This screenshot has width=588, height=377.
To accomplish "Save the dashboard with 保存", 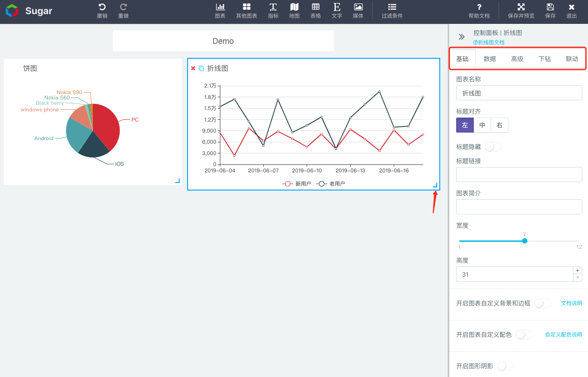I will coord(550,11).
